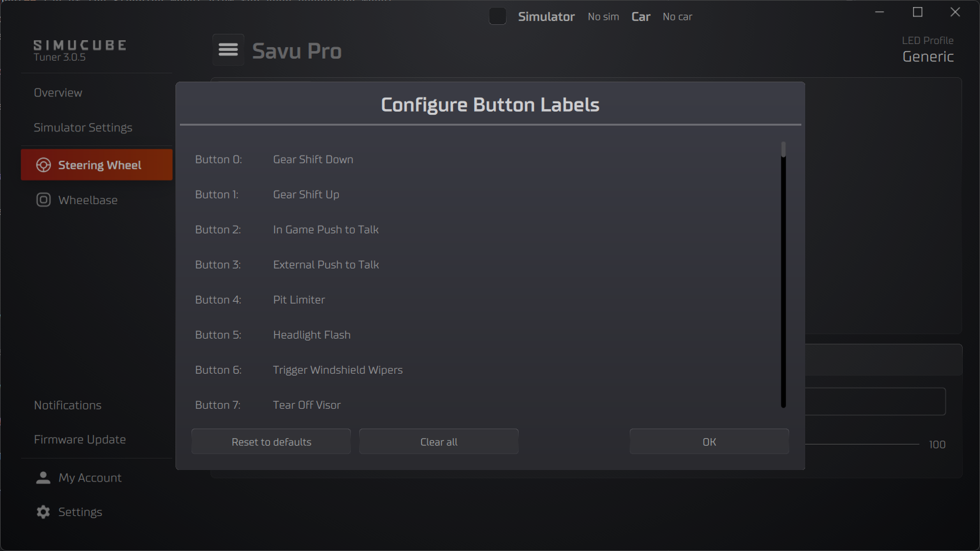
Task: Click the dialog scrollbar
Action: 782,274
